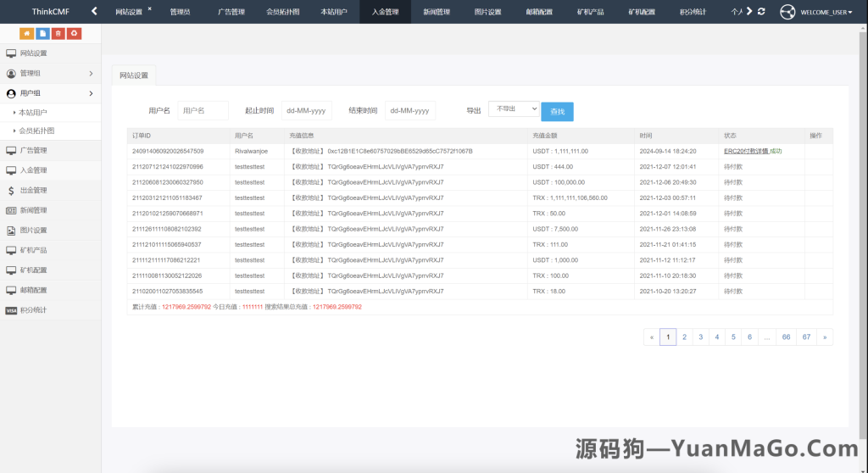Image resolution: width=868 pixels, height=473 pixels.
Task: Click the monitor icon beside sidebar 矿机产品
Action: 11,250
